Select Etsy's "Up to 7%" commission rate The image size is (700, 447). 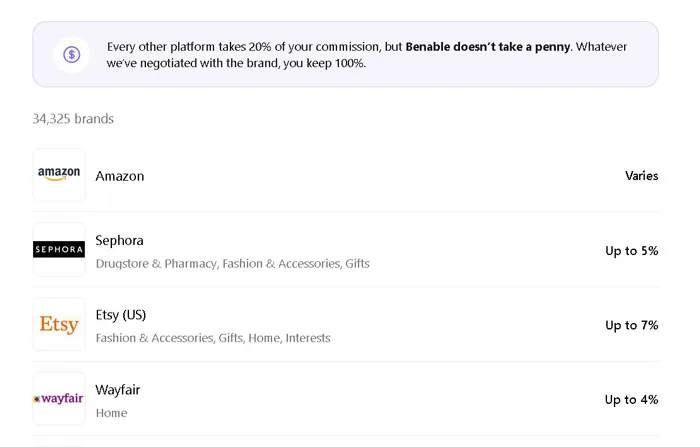(x=631, y=325)
